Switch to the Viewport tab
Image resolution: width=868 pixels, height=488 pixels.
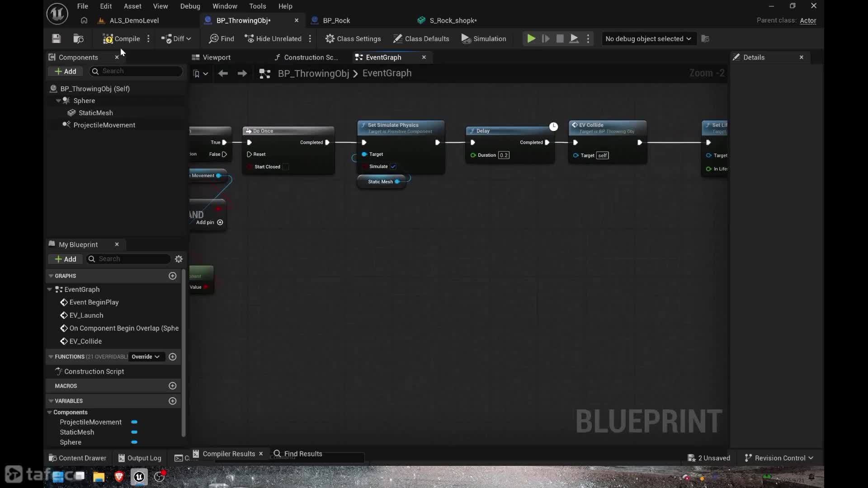[216, 57]
